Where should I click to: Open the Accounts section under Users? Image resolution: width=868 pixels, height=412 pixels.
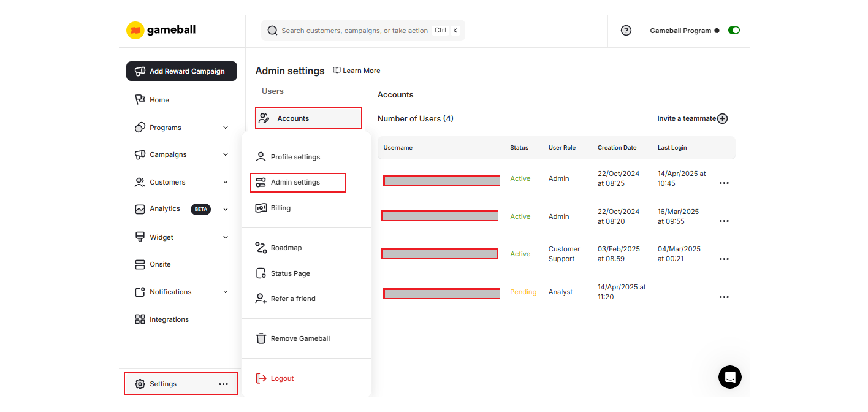[x=308, y=118]
